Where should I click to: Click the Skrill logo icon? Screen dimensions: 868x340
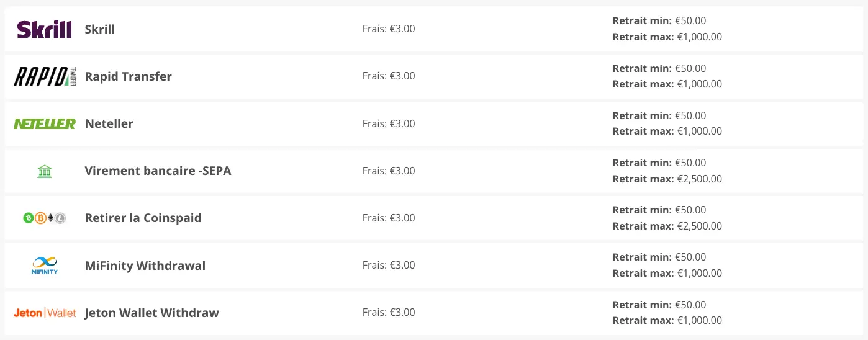(44, 29)
